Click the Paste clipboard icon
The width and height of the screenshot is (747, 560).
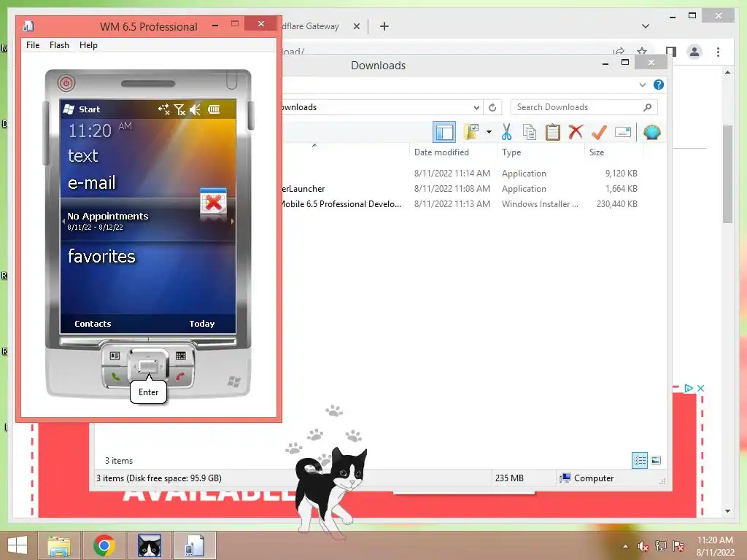[553, 132]
